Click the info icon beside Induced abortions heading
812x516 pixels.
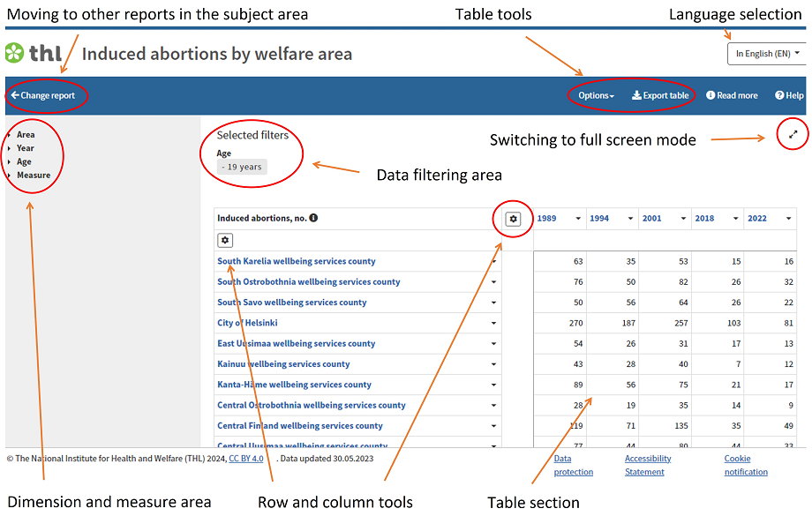(313, 218)
